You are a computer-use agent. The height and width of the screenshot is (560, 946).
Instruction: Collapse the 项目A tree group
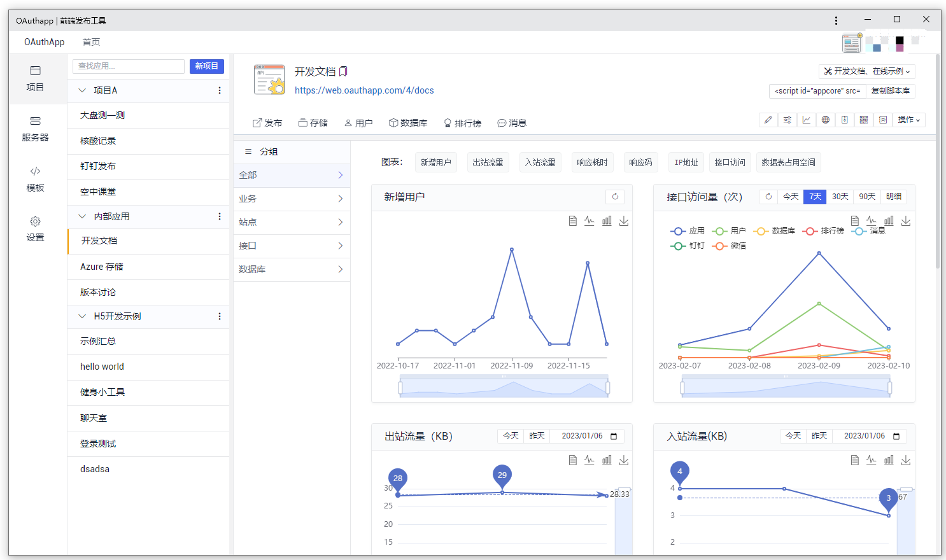(x=82, y=90)
